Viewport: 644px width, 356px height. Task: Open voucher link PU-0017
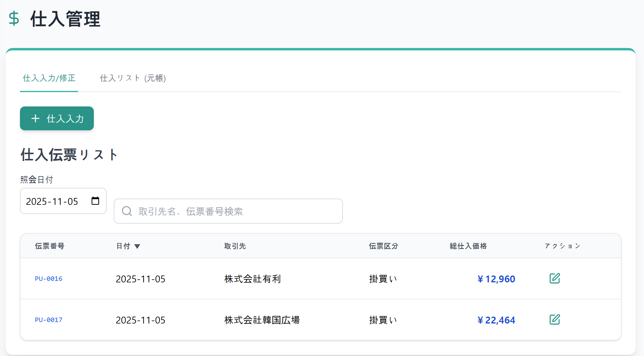[x=48, y=320]
